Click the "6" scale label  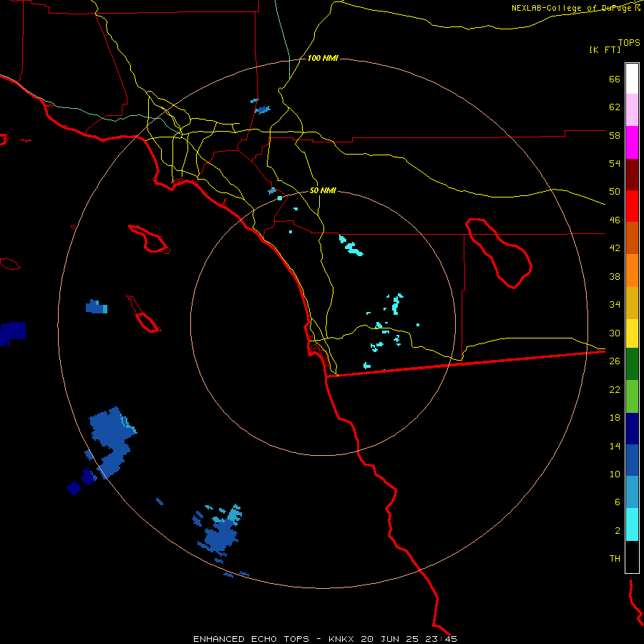618,502
